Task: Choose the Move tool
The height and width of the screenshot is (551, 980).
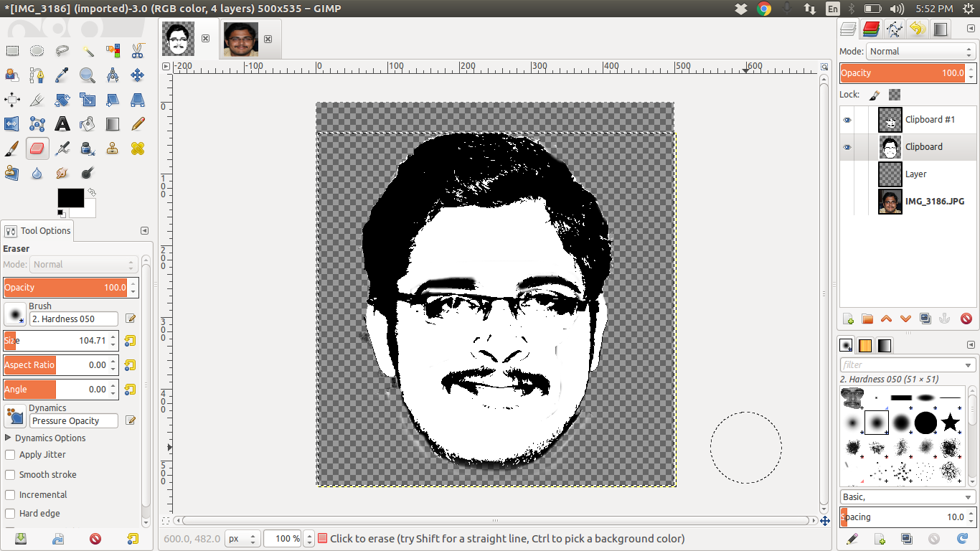Action: pos(136,75)
